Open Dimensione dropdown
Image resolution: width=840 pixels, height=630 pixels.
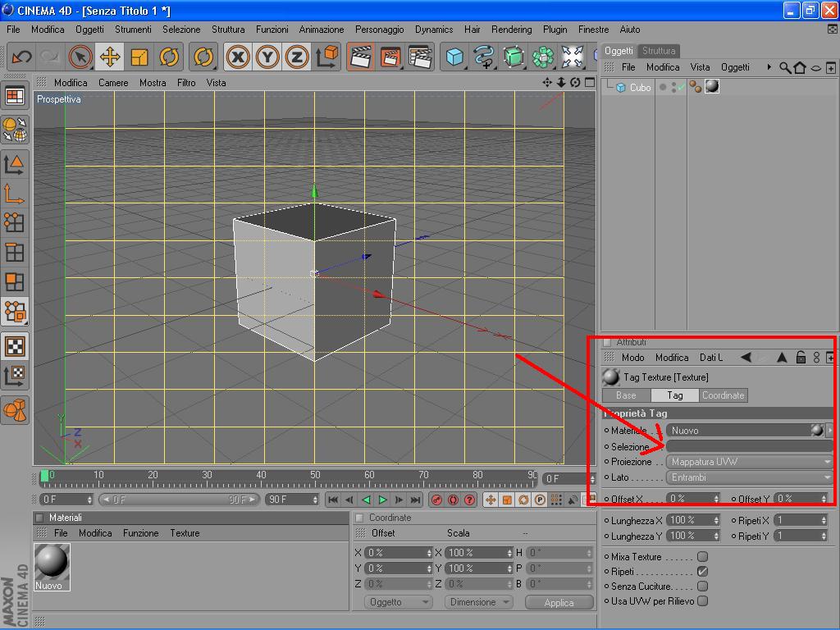click(x=478, y=602)
